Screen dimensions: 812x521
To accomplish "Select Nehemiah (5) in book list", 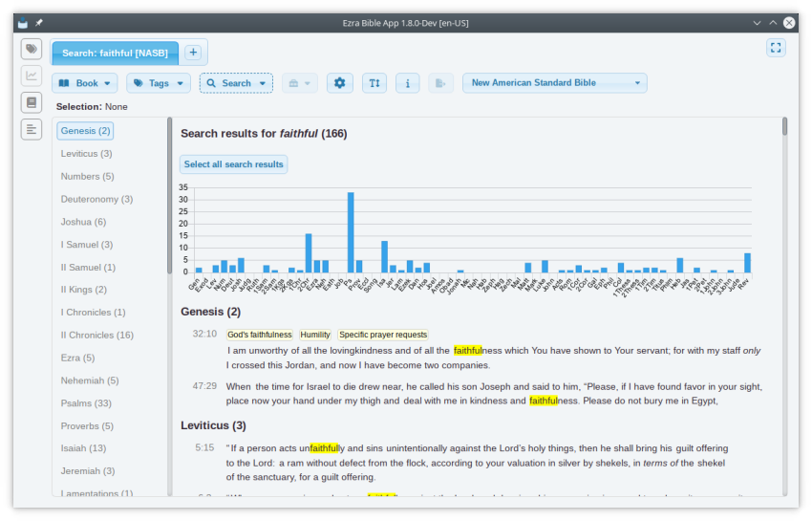I will coord(90,380).
